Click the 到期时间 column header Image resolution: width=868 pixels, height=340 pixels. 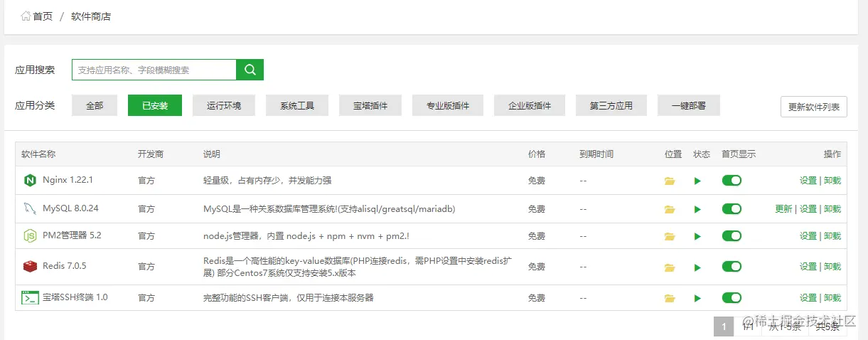pos(596,154)
